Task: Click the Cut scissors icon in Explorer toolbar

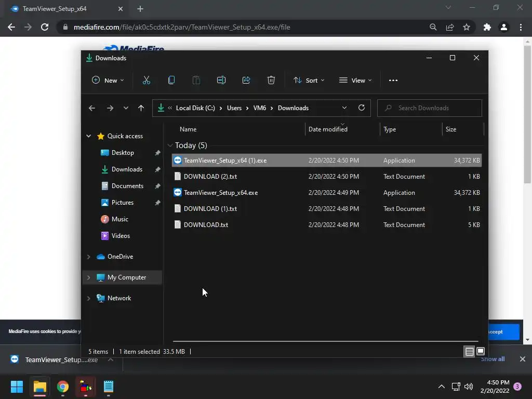Action: click(x=146, y=81)
